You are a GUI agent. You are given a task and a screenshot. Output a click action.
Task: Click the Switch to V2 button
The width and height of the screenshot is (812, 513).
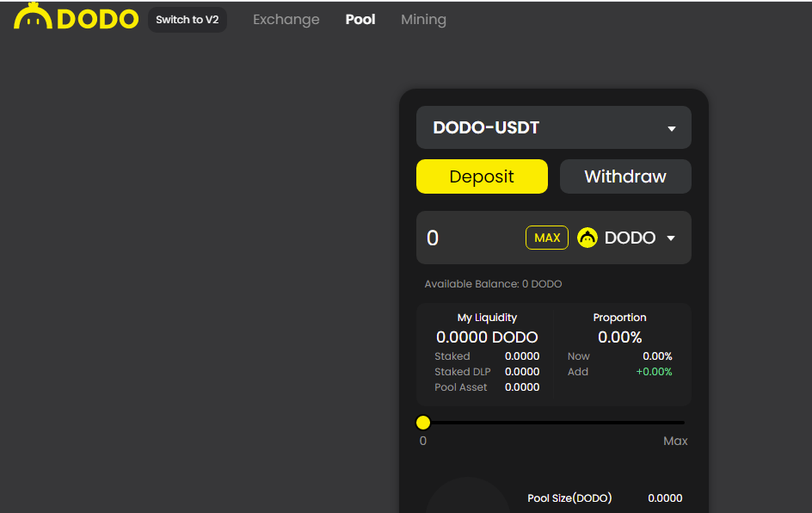[188, 19]
